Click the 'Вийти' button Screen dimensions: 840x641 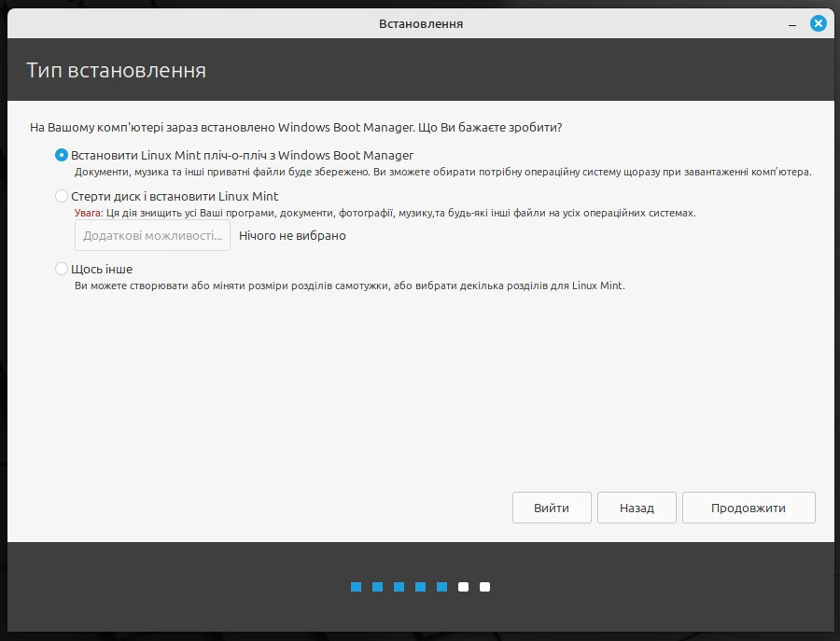click(552, 508)
